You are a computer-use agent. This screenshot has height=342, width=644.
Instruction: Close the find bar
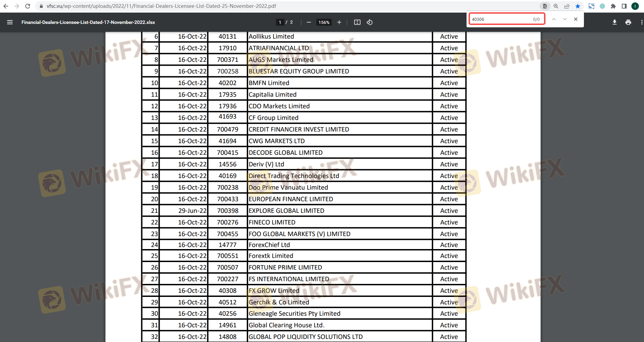click(x=576, y=19)
